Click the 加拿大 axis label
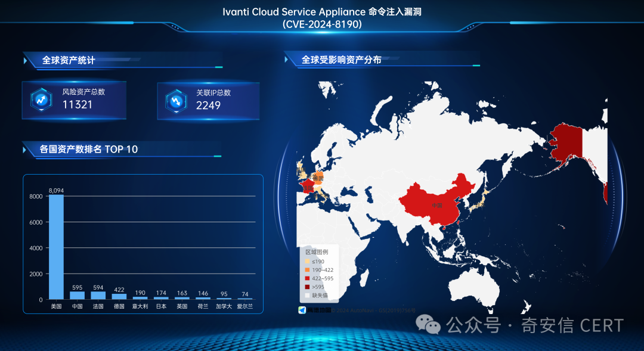Viewport: 644px width, 351px height. coord(224,306)
